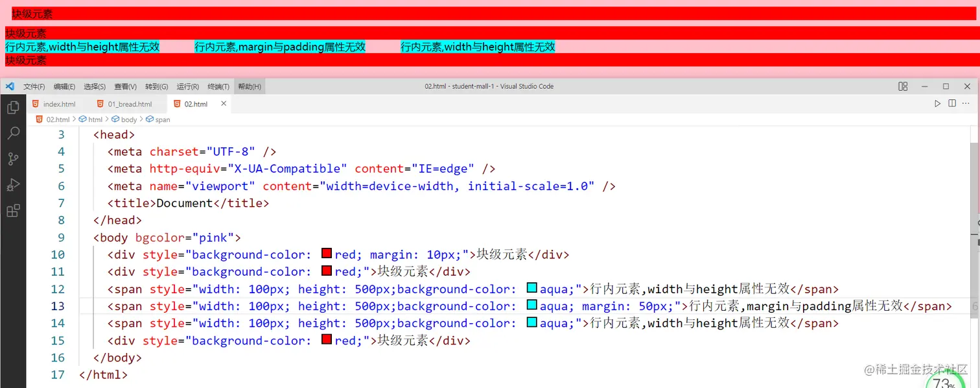Click line number 9 in the gutter
Image resolution: width=980 pixels, height=388 pixels.
coord(61,237)
